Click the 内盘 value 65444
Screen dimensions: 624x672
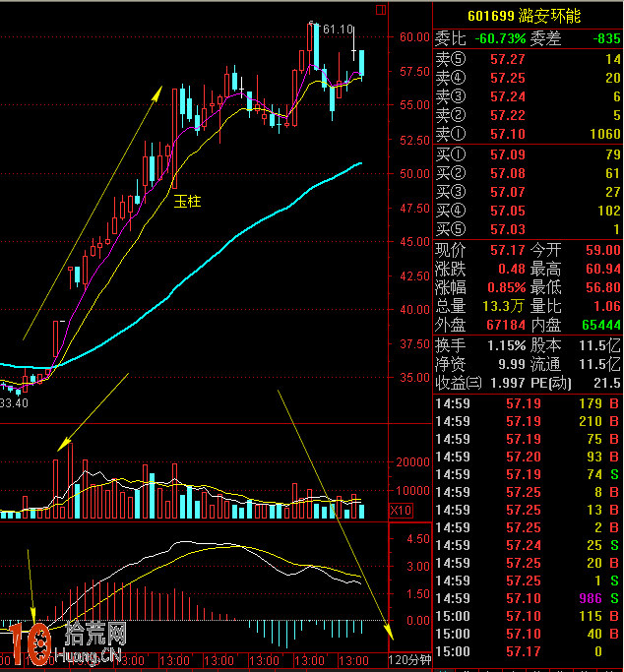[x=601, y=325]
